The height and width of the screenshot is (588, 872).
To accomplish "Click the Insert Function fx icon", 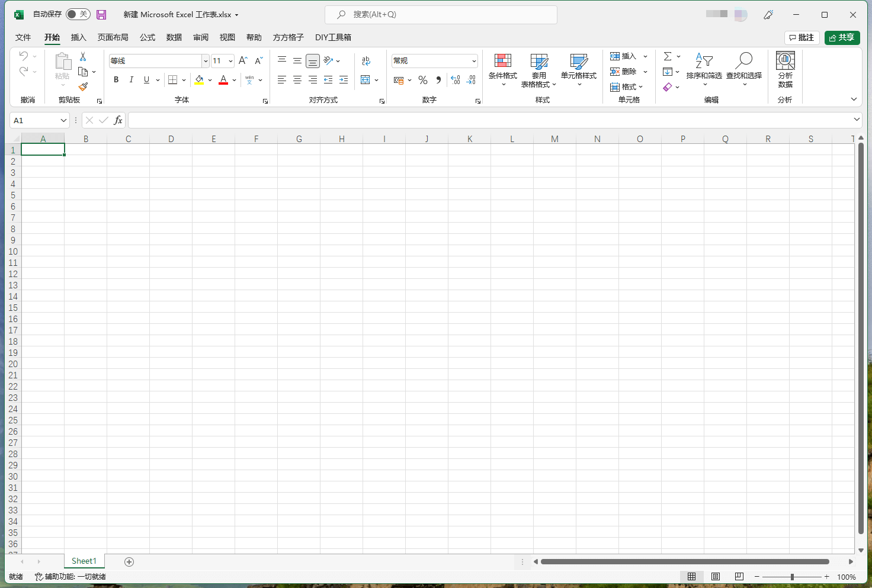I will (x=118, y=120).
